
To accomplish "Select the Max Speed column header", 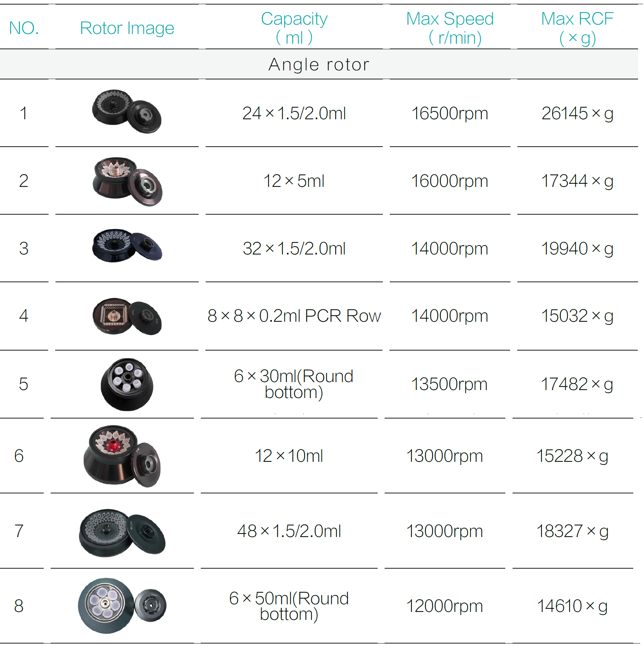I will tap(450, 28).
